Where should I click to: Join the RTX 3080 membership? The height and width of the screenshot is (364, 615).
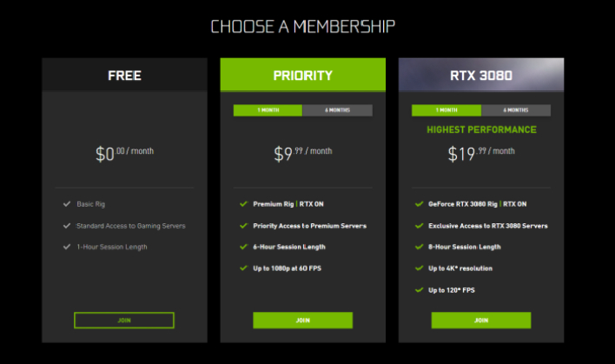click(480, 321)
